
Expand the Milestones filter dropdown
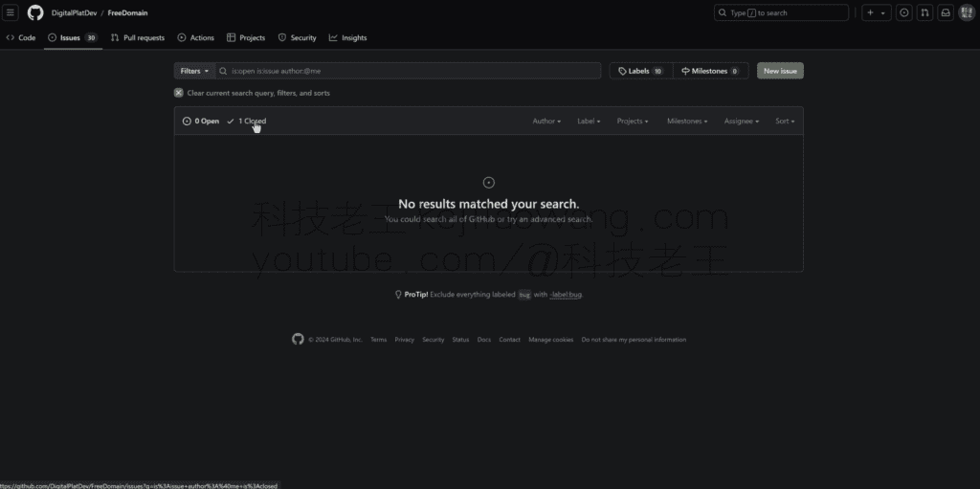click(x=687, y=122)
